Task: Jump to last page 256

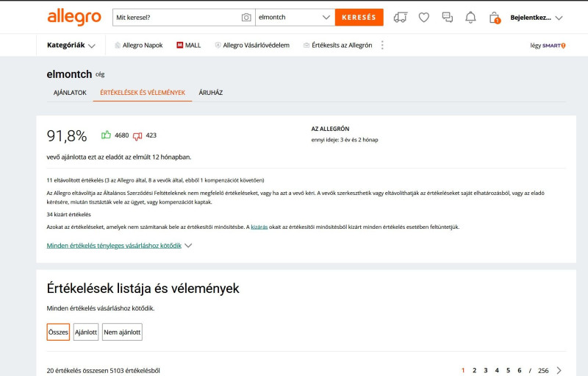Action: (x=543, y=370)
